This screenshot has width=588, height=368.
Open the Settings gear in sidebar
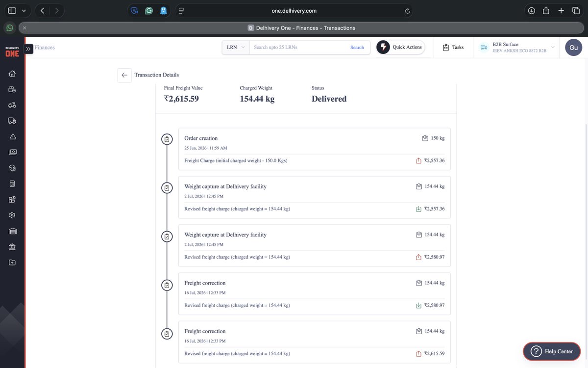tap(12, 215)
